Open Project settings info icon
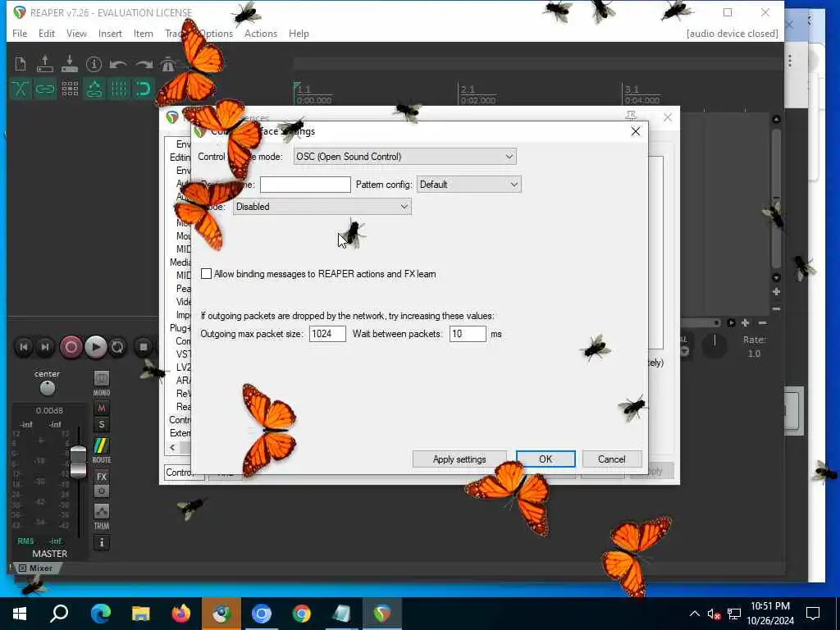 tap(94, 64)
